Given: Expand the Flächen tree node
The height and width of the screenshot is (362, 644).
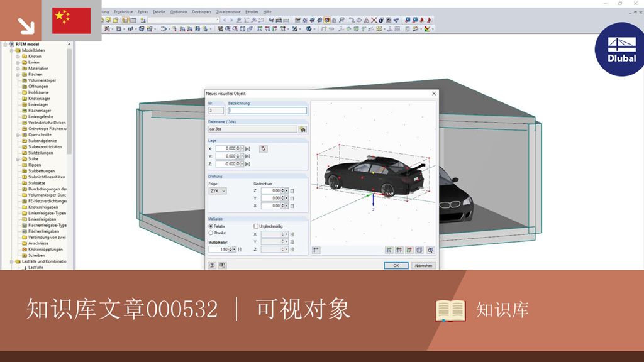Looking at the screenshot, I should [x=18, y=75].
